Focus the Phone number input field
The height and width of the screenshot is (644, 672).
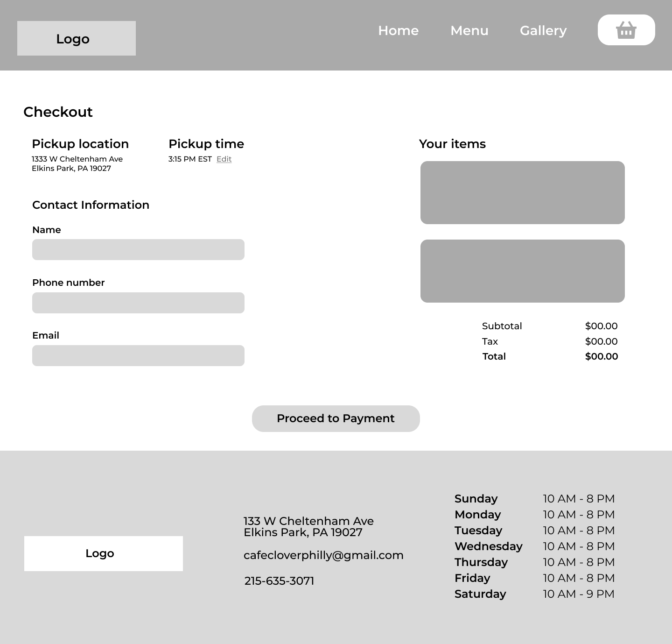pyautogui.click(x=138, y=303)
